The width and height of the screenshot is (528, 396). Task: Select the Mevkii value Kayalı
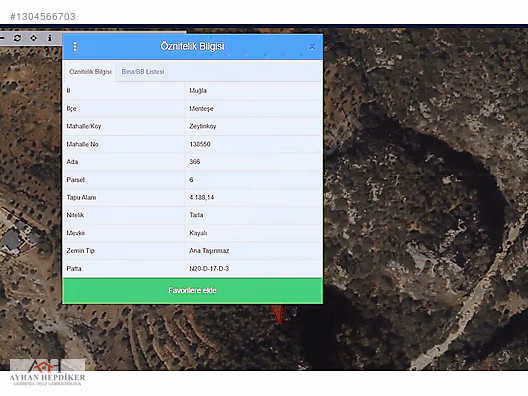click(198, 233)
